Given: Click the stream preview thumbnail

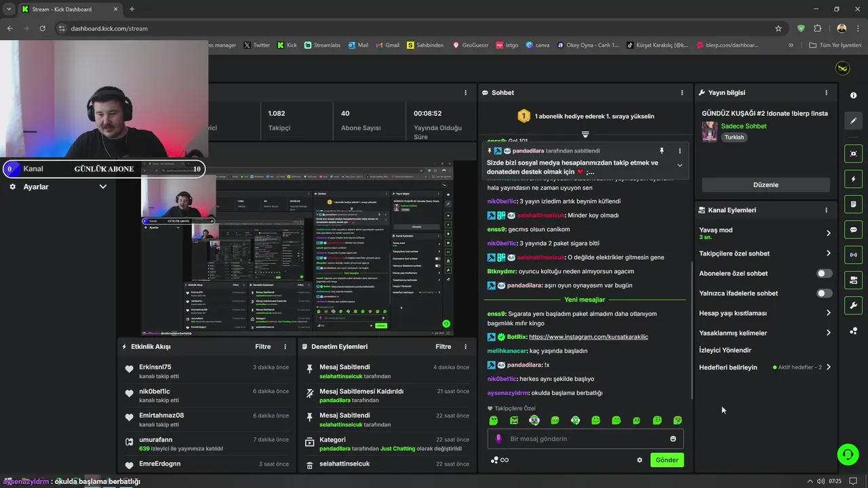Looking at the screenshot, I should [297, 248].
